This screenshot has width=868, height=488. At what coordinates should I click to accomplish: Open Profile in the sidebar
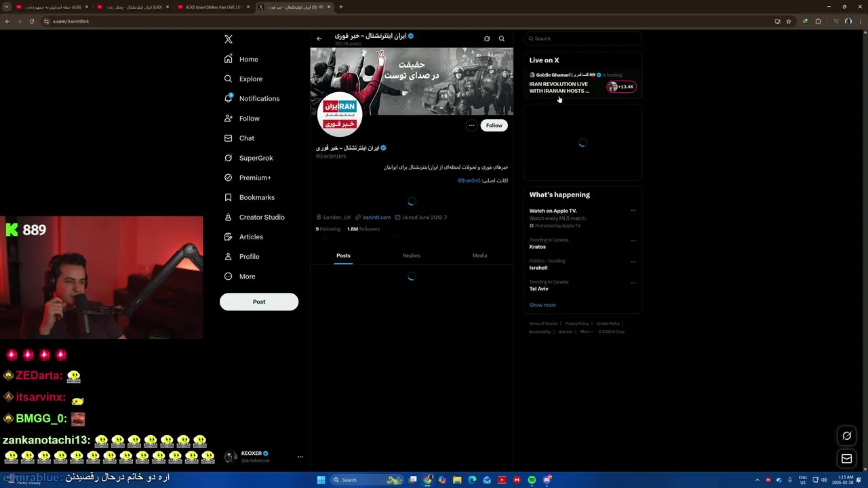[242, 256]
